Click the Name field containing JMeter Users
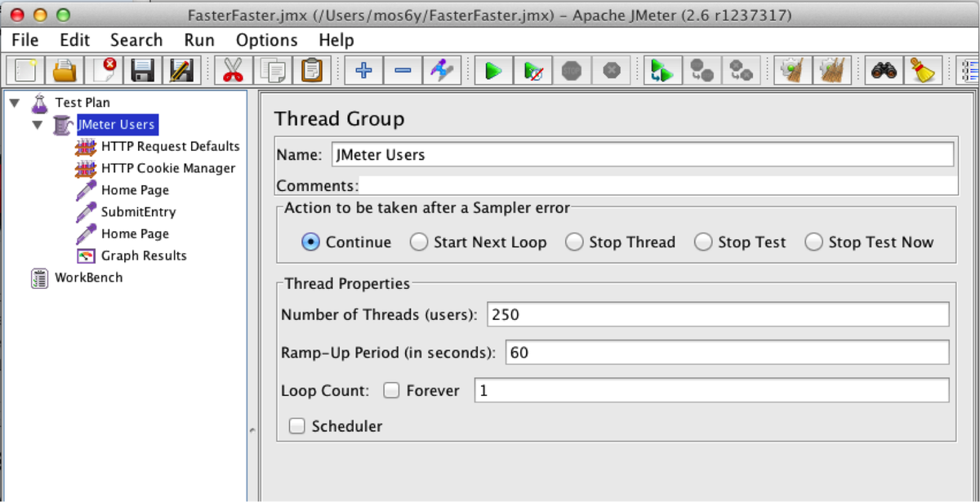 coord(642,155)
